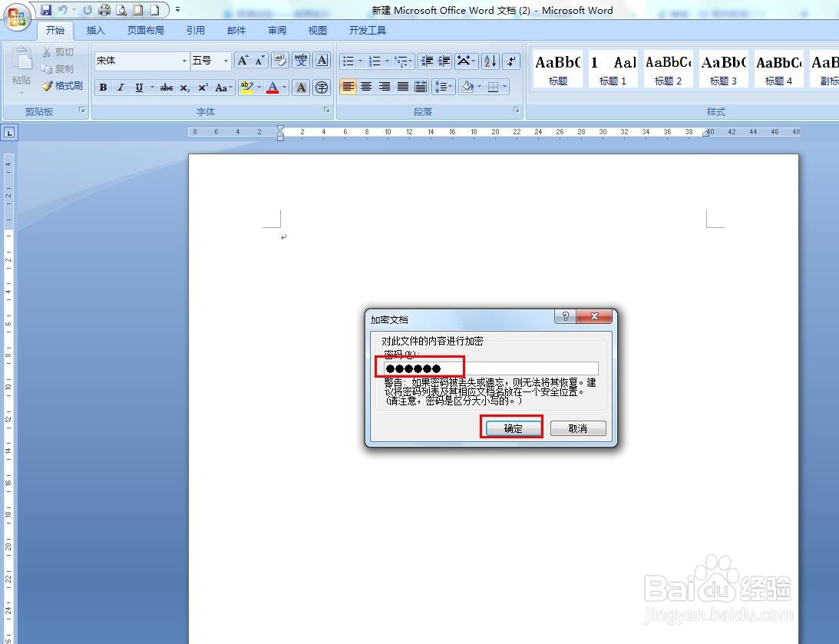Click the Undo icon in Quick Access toolbar
839x644 pixels.
click(x=63, y=10)
